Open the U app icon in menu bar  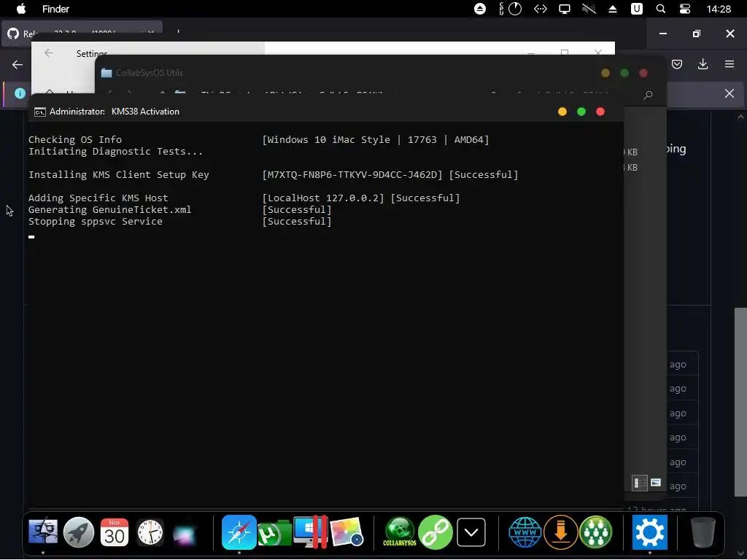pos(636,9)
